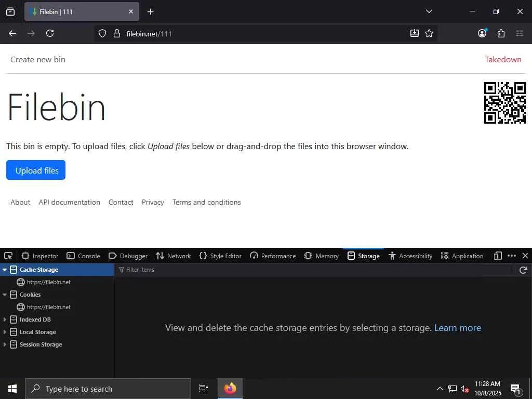Open Terms and conditions link

point(207,202)
